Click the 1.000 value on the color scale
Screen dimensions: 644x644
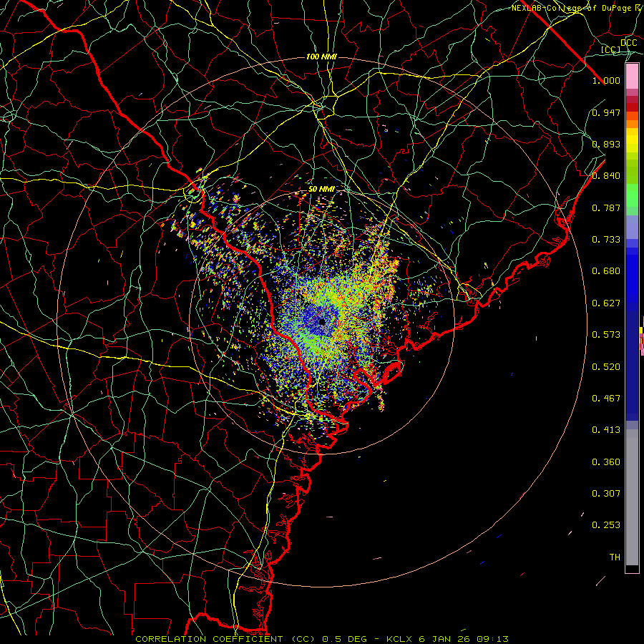(x=606, y=80)
